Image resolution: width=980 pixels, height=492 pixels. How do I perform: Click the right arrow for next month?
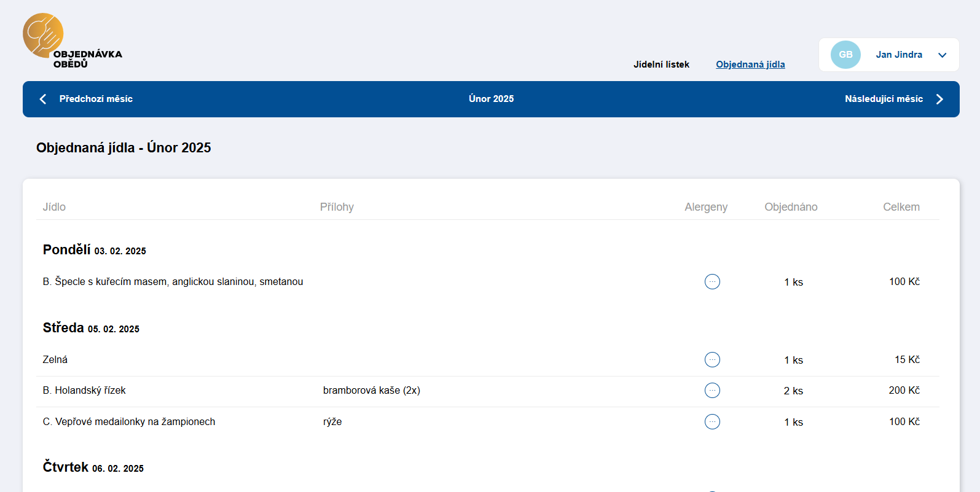[939, 99]
